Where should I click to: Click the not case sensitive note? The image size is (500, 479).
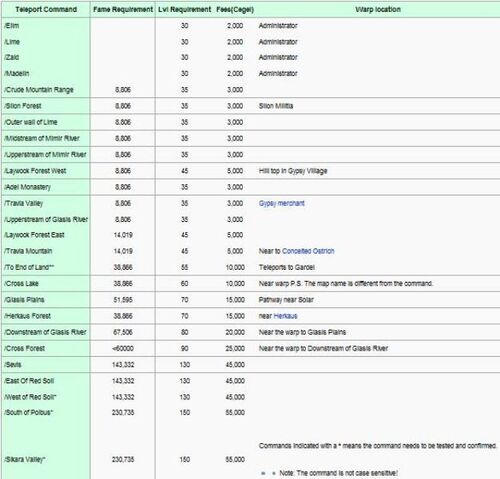coord(338,473)
